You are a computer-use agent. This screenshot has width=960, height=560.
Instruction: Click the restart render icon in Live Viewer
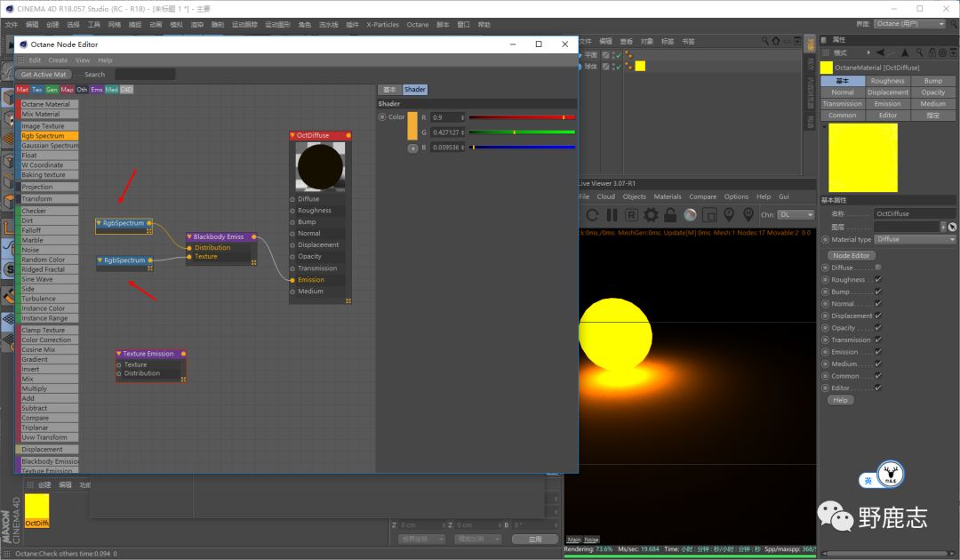(591, 215)
